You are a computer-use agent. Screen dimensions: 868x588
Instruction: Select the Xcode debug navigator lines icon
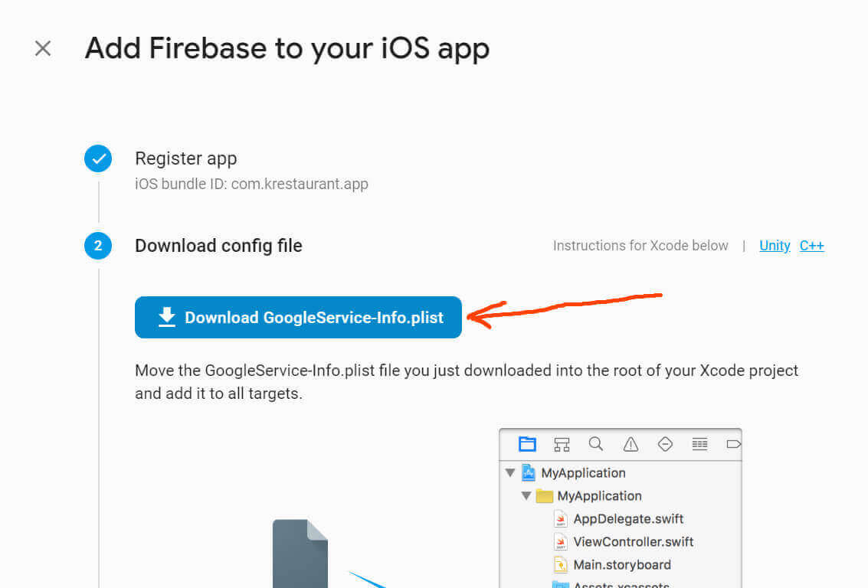(699, 444)
